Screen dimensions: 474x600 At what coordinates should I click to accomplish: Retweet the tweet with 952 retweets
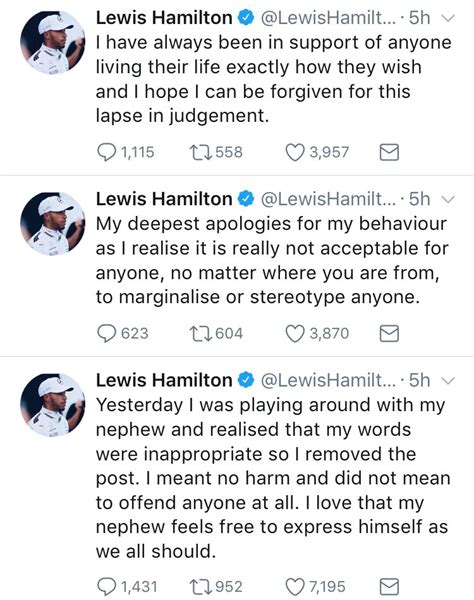pyautogui.click(x=200, y=587)
